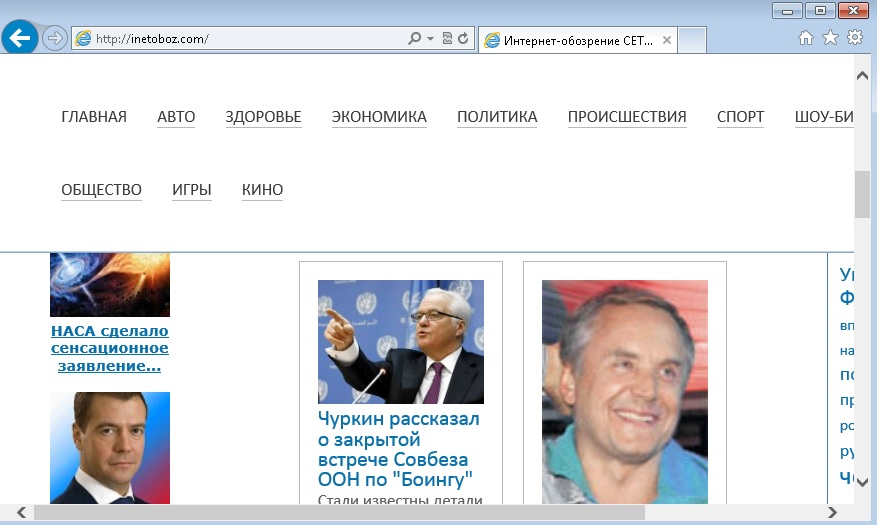The height and width of the screenshot is (525, 877).
Task: Open the АВТО section
Action: [176, 117]
